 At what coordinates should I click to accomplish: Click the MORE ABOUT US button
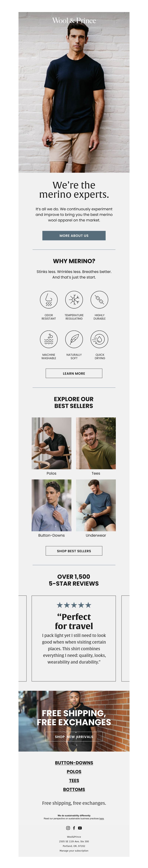click(x=74, y=235)
